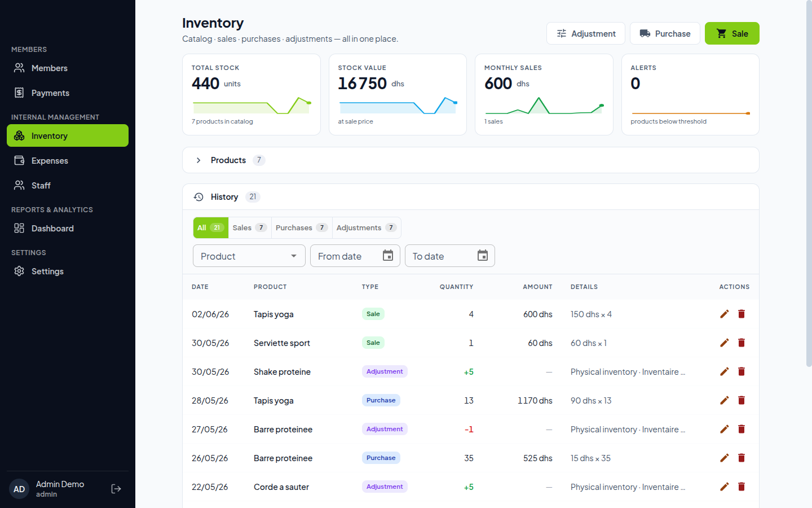The width and height of the screenshot is (812, 508).
Task: Delete the Serviette sport sale entry
Action: pos(742,343)
